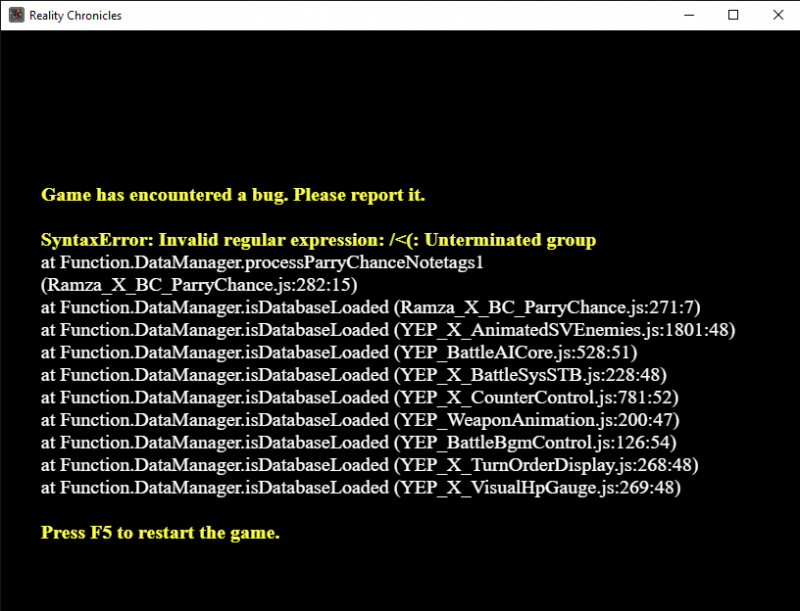
Task: Click the YEP_X_TurnOrderDisplay.js:268:48 stack line
Action: click(369, 465)
